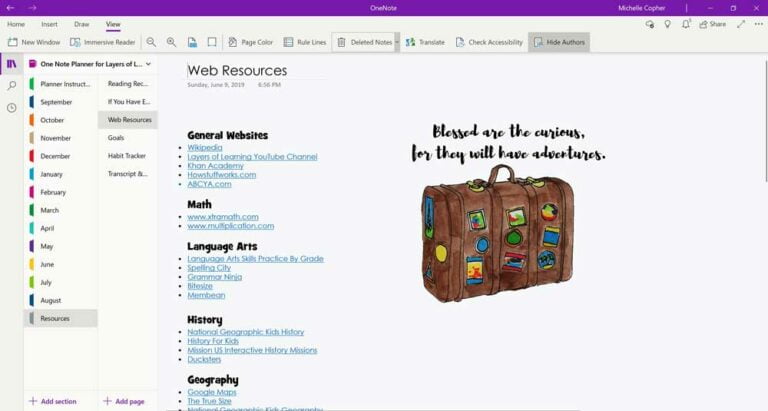Expand the Deleted Notes dropdown arrow
Image resolution: width=768 pixels, height=411 pixels.
(x=397, y=42)
